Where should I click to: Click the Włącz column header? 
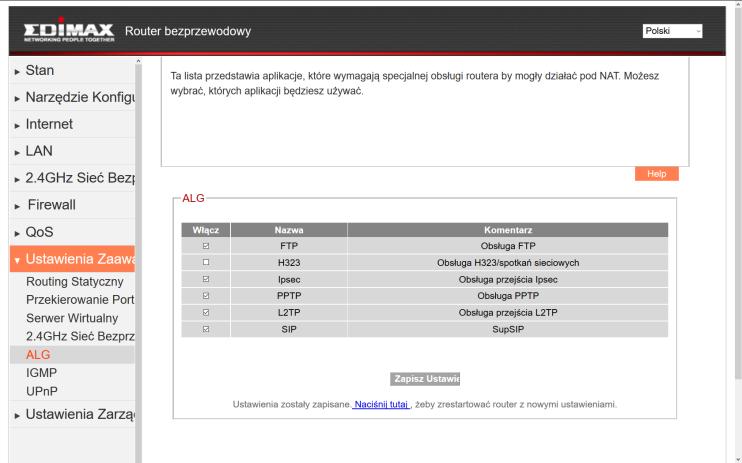coord(206,230)
